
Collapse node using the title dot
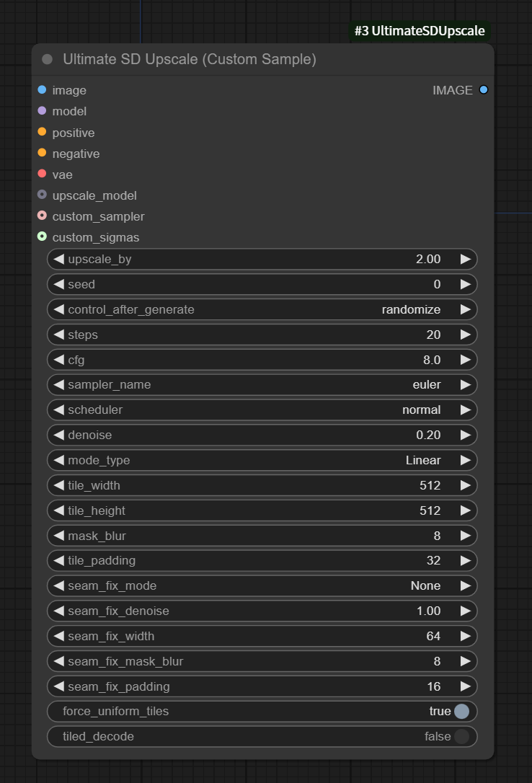(x=48, y=60)
